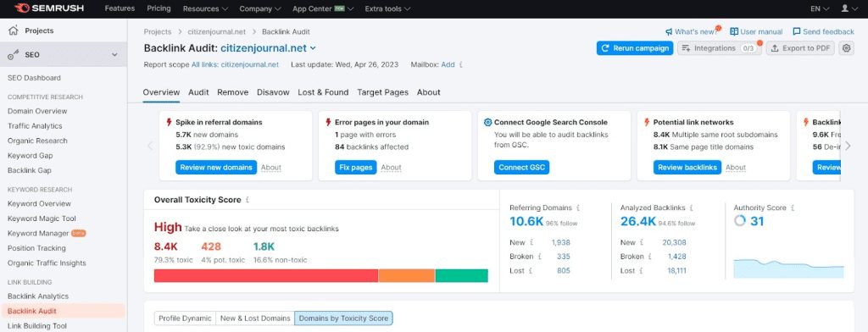The width and height of the screenshot is (868, 332).
Task: Select the New & Lost Domains toggle
Action: tap(255, 318)
